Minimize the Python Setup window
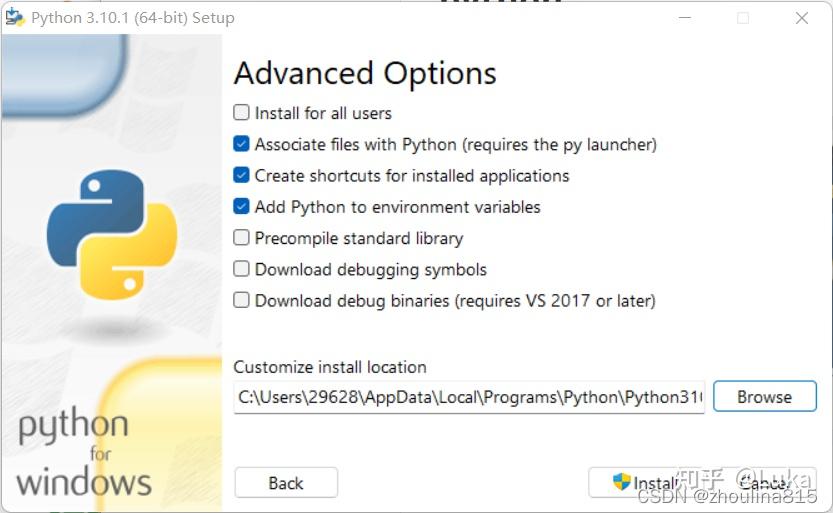 (685, 18)
